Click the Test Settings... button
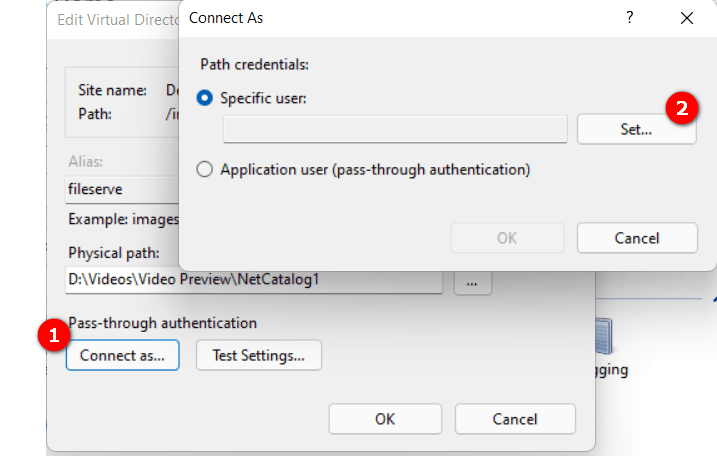717x456 pixels. pos(259,354)
